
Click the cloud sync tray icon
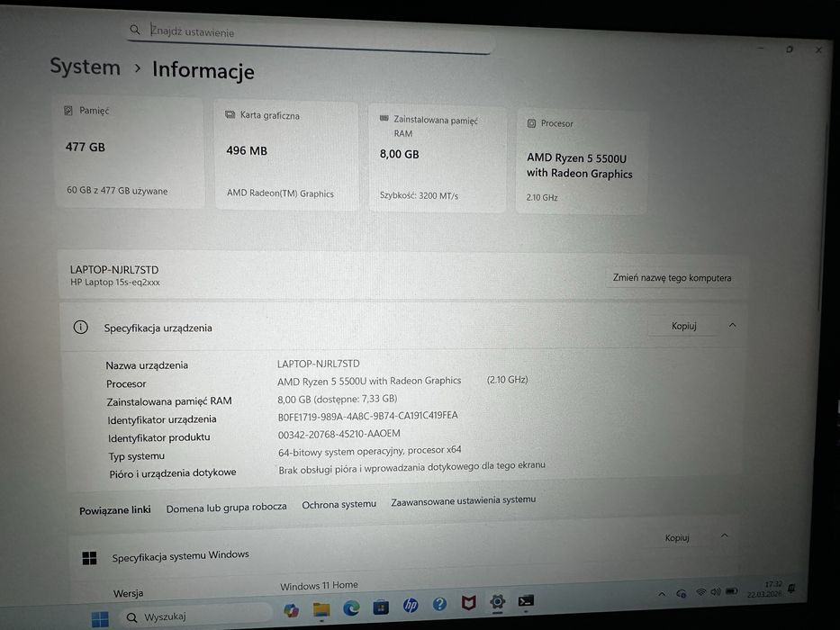click(681, 593)
